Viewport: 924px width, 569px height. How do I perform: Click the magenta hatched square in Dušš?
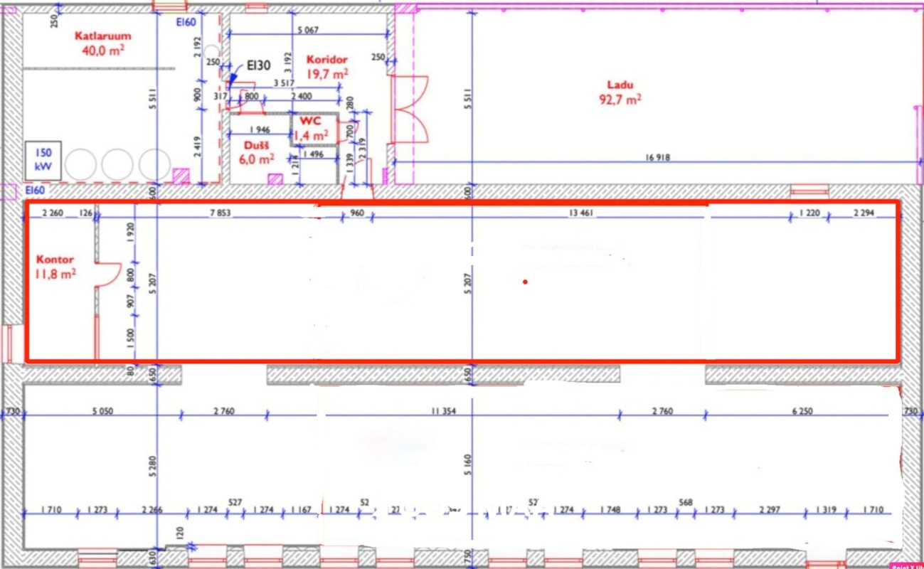(x=275, y=179)
